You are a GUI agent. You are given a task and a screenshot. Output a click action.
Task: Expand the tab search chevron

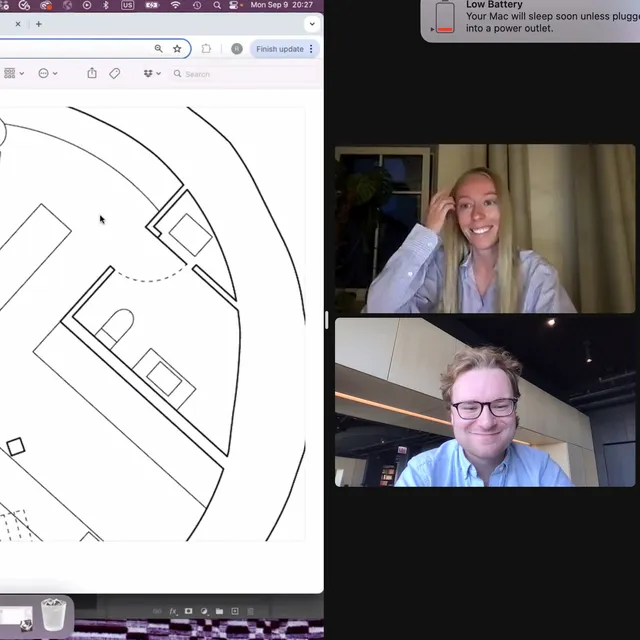312,24
